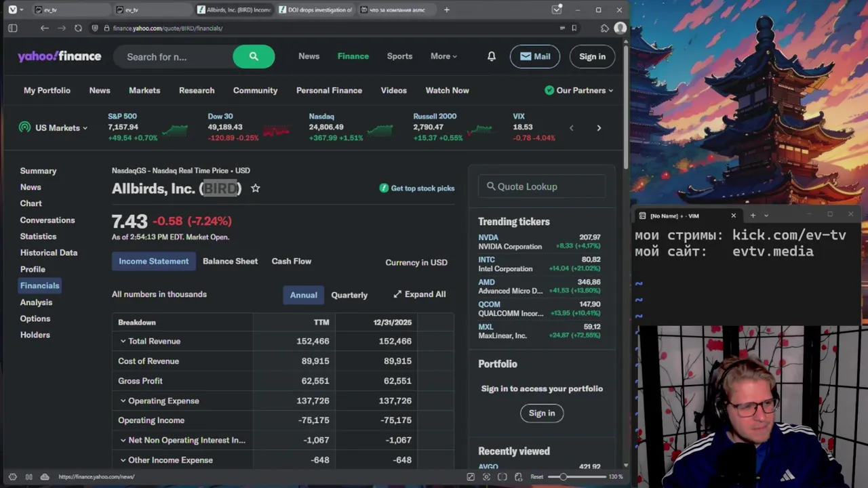Reset the page zoom level
868x488 pixels.
pyautogui.click(x=536, y=476)
